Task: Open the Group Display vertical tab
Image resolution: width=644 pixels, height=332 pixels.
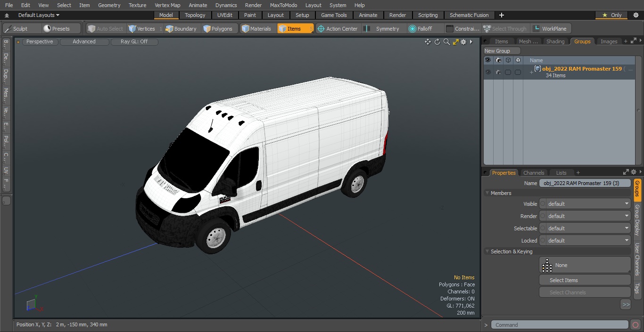Action: click(x=637, y=220)
